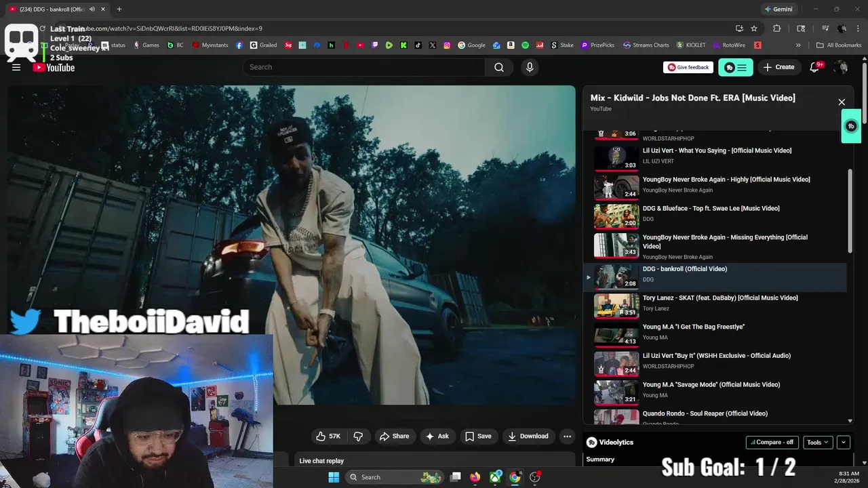Switch to Chrome in the taskbar
This screenshot has height=488, width=868.
coord(515,477)
